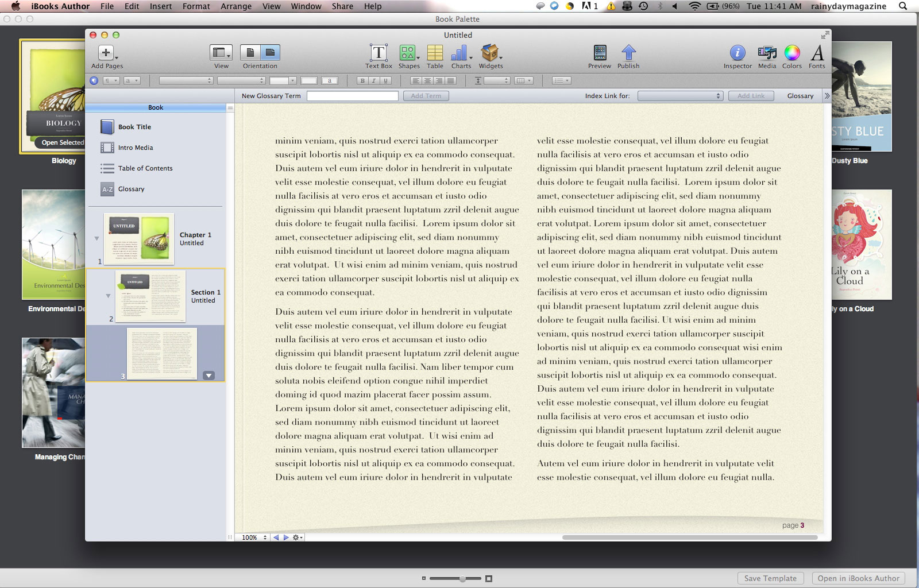Expand the glossary bar overflow chevron

coord(827,96)
